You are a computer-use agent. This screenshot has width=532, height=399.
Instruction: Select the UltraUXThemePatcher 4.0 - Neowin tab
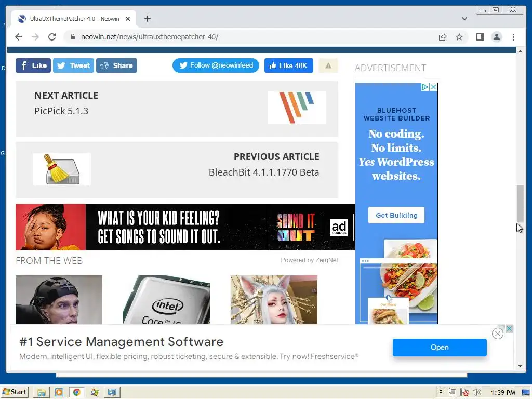click(x=74, y=19)
